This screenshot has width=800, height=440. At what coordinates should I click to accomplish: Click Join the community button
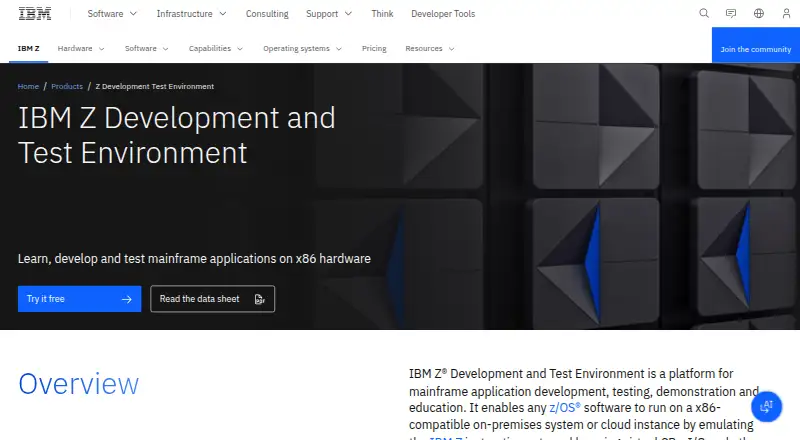[x=756, y=45]
